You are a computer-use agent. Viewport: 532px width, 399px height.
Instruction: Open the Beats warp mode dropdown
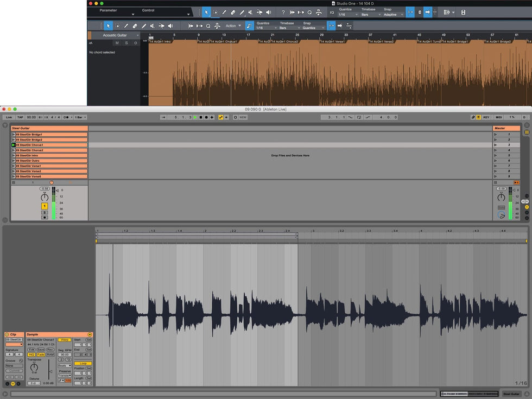pos(65,365)
